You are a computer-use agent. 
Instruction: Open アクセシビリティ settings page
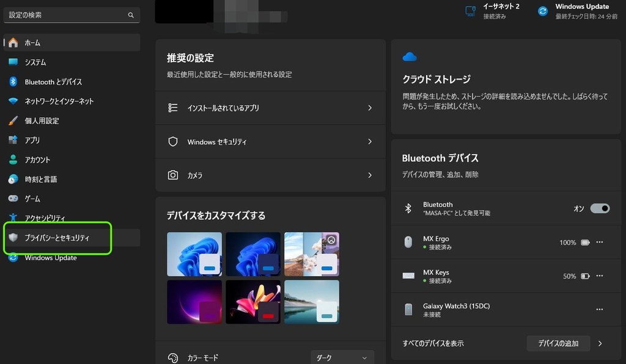pyautogui.click(x=72, y=218)
